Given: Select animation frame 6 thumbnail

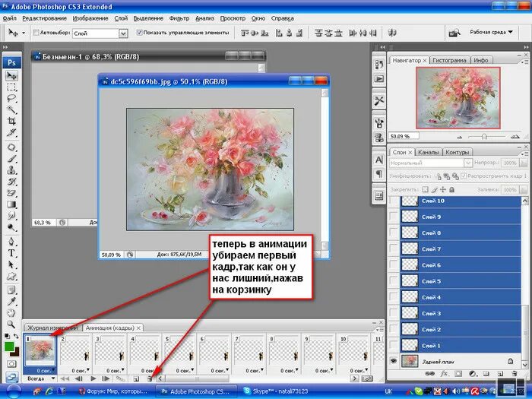Looking at the screenshot, I should (214, 351).
